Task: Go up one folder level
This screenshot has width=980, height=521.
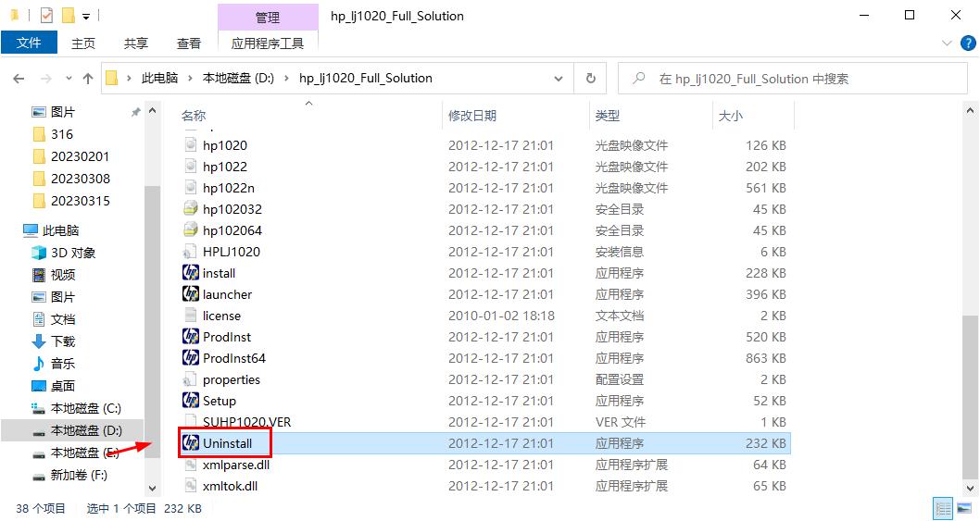Action: click(x=88, y=79)
